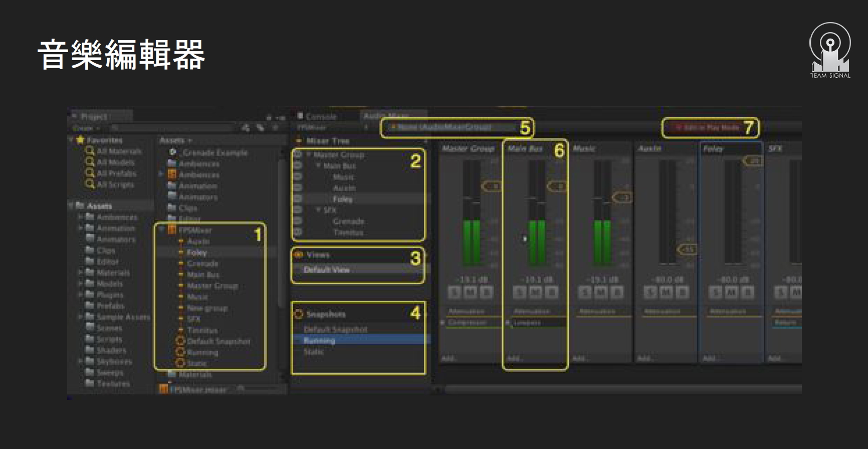Viewport: 868px width, 449px height.
Task: Click the Snapshots section icon
Action: tap(299, 314)
